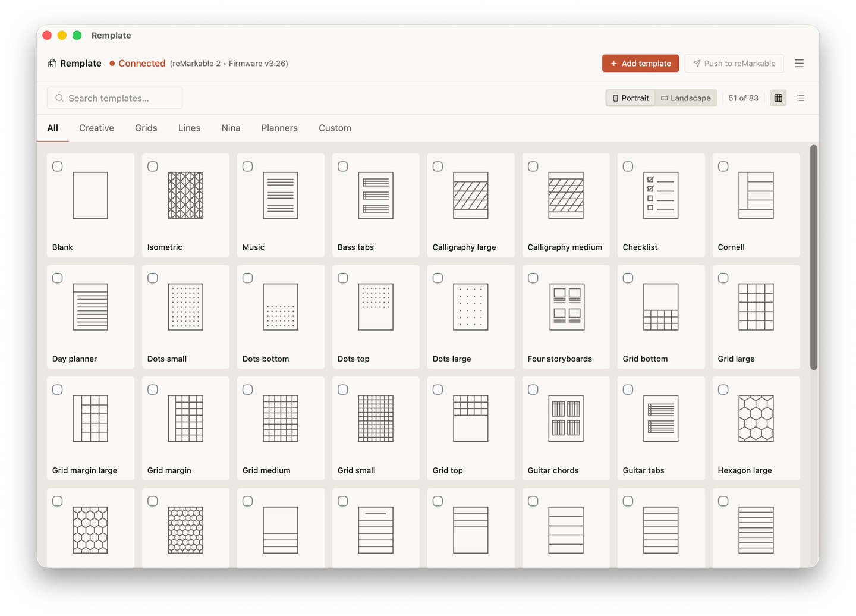Switch to the Creative tab
856x616 pixels.
(96, 128)
